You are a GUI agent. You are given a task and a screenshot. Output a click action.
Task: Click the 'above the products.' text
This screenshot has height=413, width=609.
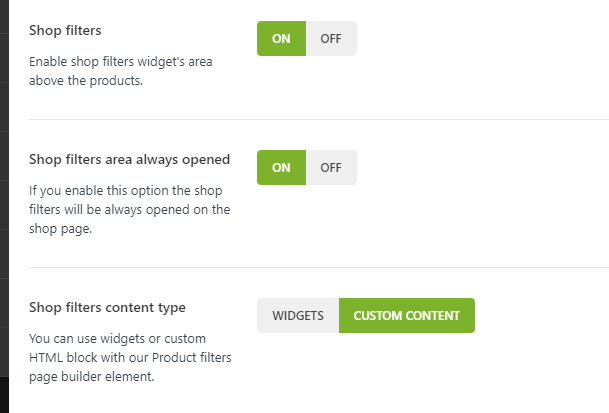[86, 81]
